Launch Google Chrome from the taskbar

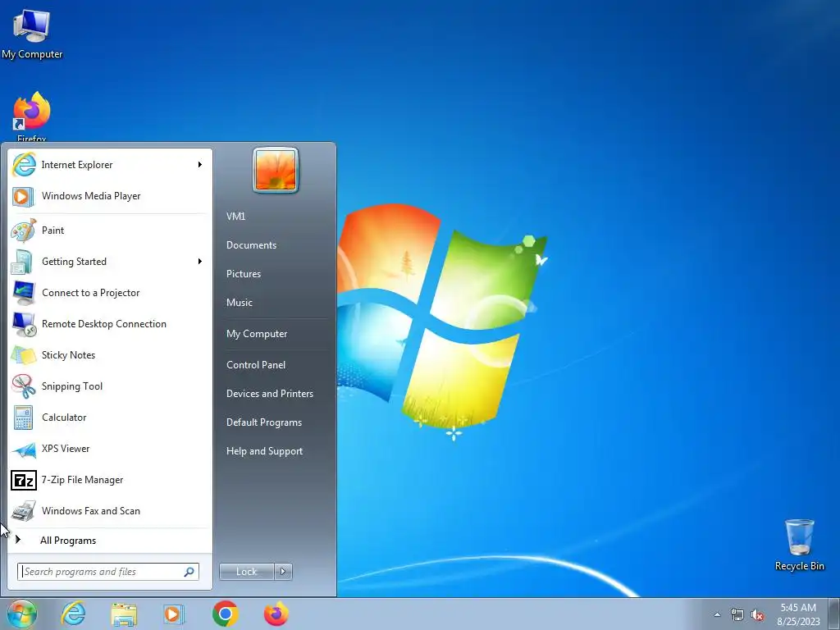pos(225,614)
